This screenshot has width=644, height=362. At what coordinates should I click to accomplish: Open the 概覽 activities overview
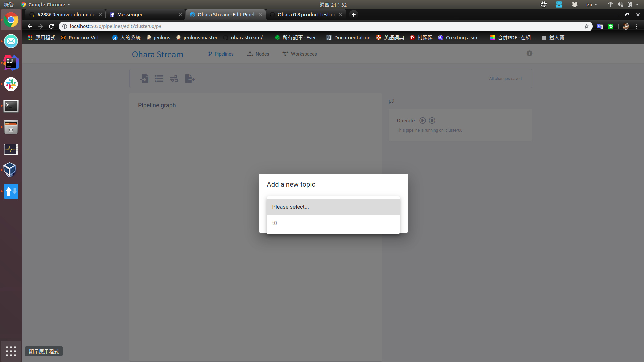9,5
